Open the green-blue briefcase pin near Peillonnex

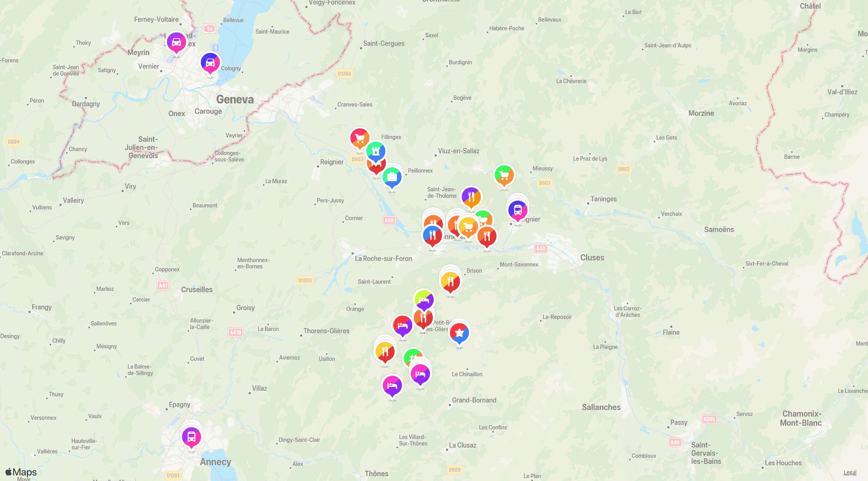tap(391, 177)
